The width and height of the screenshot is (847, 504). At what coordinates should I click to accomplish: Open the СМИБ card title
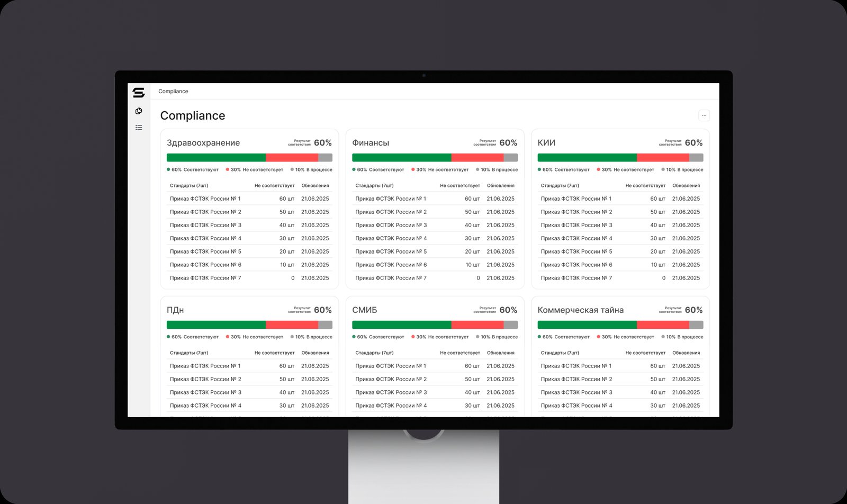click(365, 310)
